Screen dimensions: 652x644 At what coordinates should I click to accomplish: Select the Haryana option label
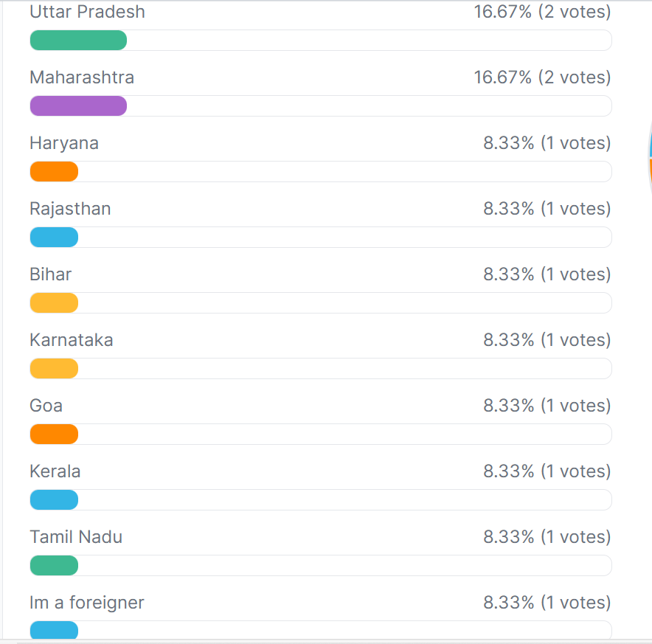pos(64,144)
